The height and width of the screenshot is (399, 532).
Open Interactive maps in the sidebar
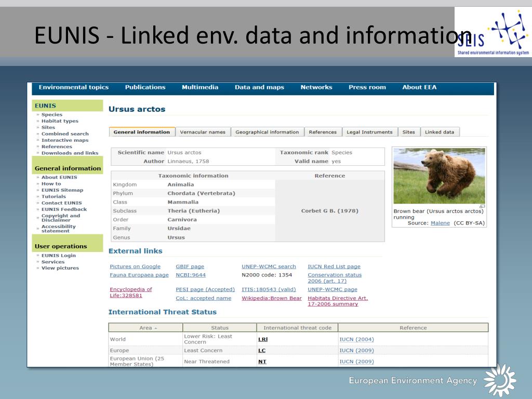[65, 140]
